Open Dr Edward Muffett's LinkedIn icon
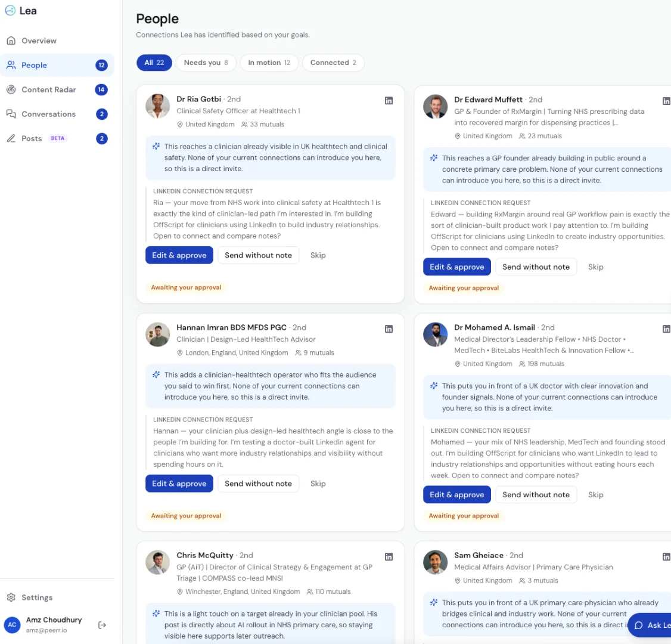This screenshot has width=671, height=644. (666, 101)
